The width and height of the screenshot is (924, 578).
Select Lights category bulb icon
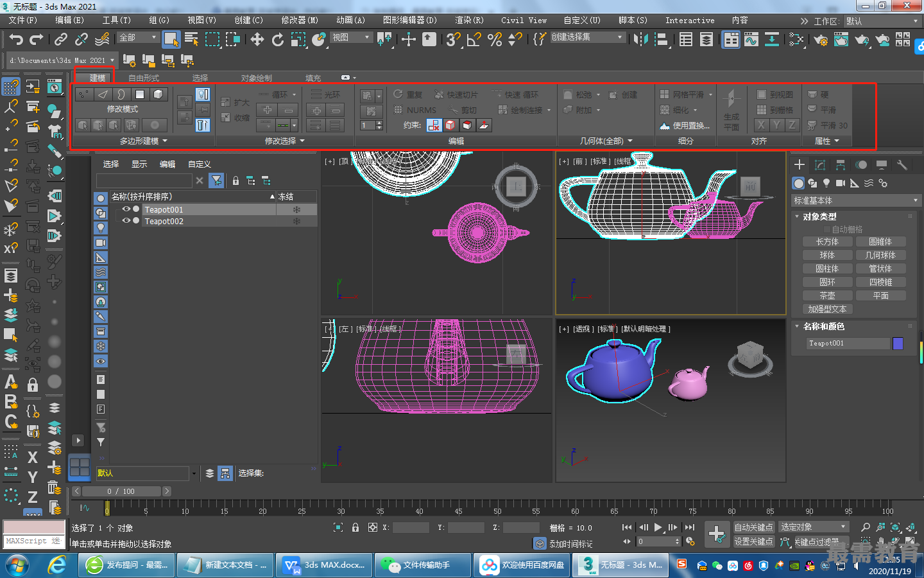click(x=826, y=183)
